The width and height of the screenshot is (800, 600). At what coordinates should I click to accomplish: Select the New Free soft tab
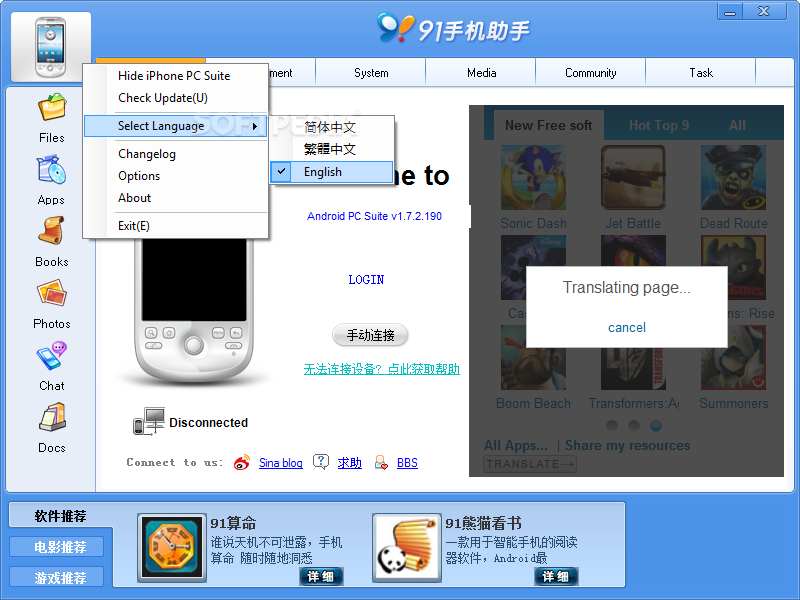click(548, 125)
